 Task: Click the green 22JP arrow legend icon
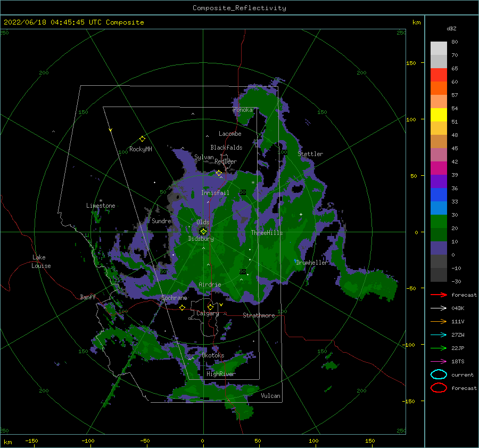click(x=439, y=348)
